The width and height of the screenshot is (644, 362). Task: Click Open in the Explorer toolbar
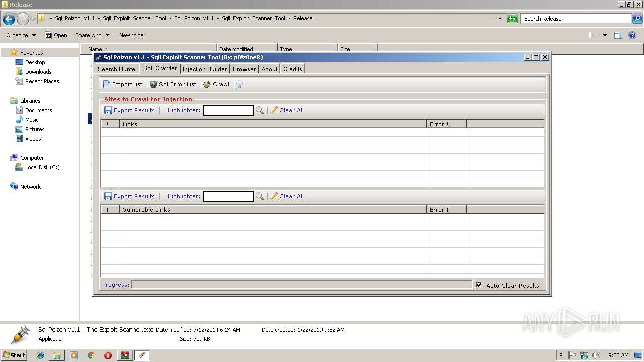pos(56,35)
